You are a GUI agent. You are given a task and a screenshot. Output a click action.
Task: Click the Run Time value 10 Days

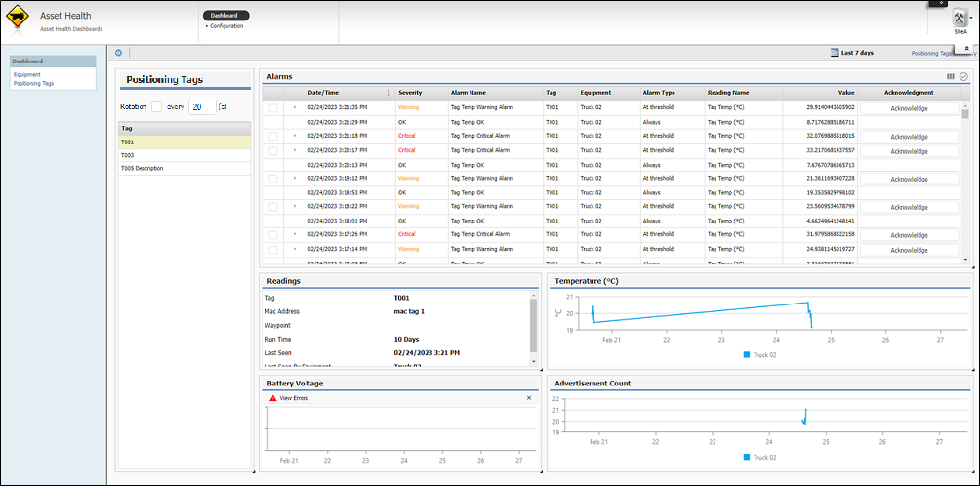coord(407,340)
